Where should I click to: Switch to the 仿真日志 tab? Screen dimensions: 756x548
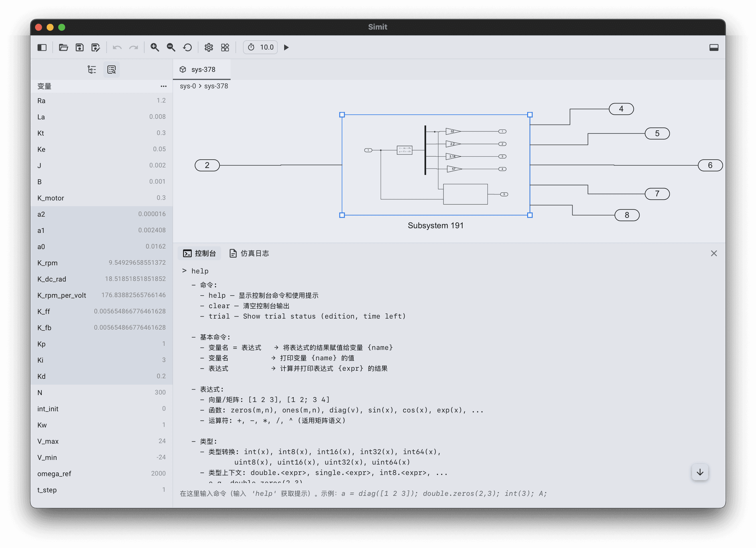[249, 253]
